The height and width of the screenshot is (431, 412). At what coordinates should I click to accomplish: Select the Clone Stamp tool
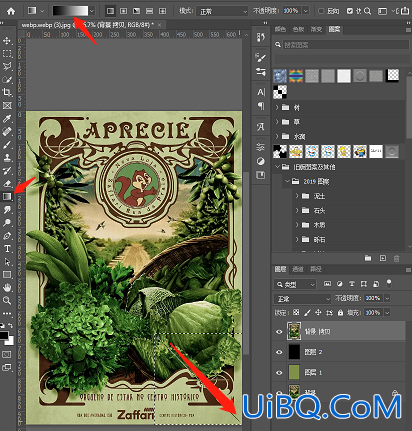coord(7,157)
